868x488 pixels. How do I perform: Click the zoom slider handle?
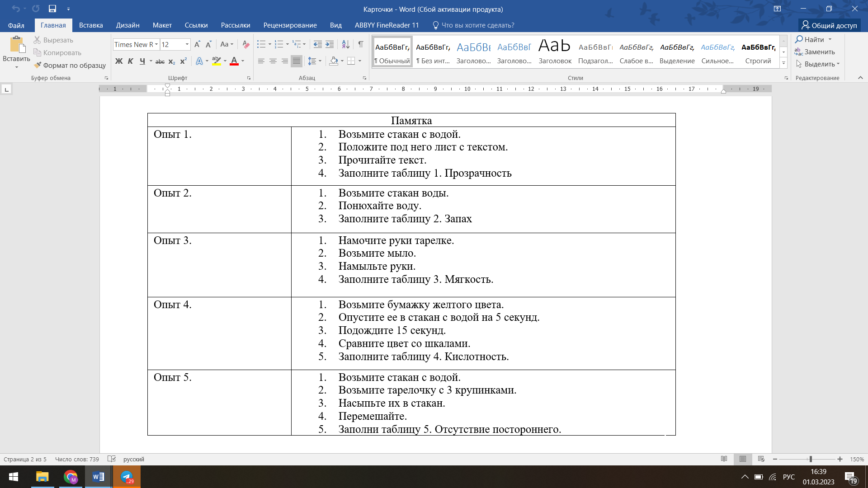pyautogui.click(x=811, y=459)
